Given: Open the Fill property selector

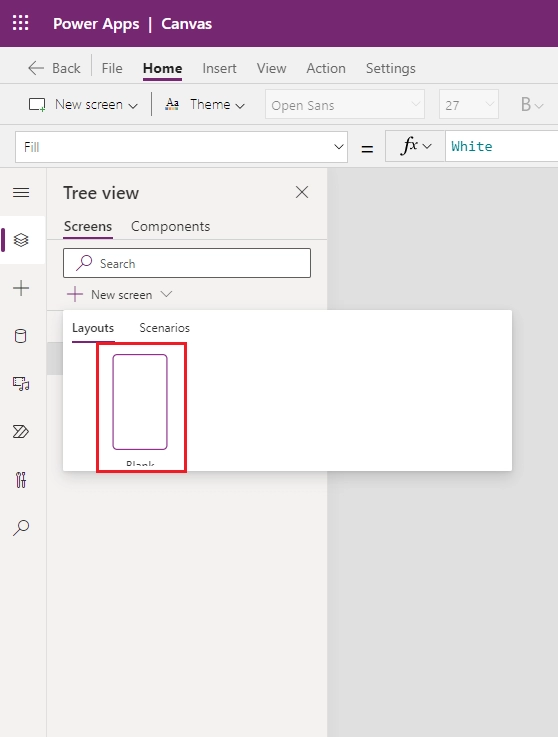Looking at the screenshot, I should tap(181, 147).
